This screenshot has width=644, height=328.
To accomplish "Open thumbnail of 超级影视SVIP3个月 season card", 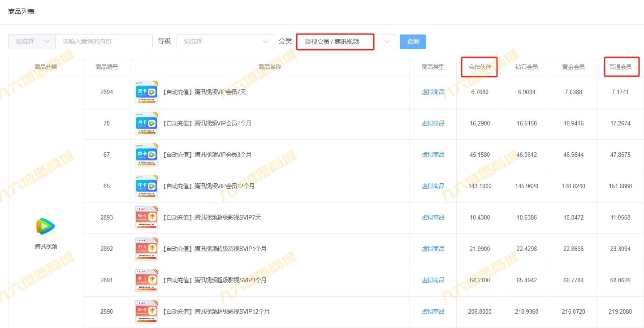I will point(147,281).
